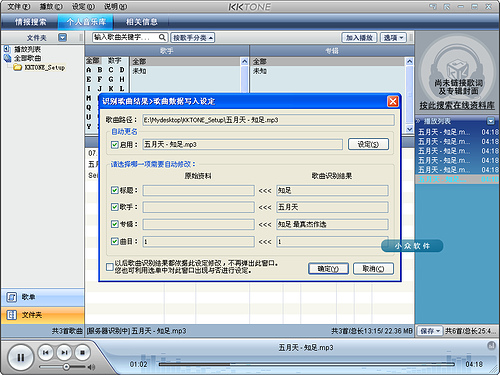The width and height of the screenshot is (500, 375).
Task: Click the rename field showing 五月天 - 知足.mp3
Action: click(x=243, y=144)
